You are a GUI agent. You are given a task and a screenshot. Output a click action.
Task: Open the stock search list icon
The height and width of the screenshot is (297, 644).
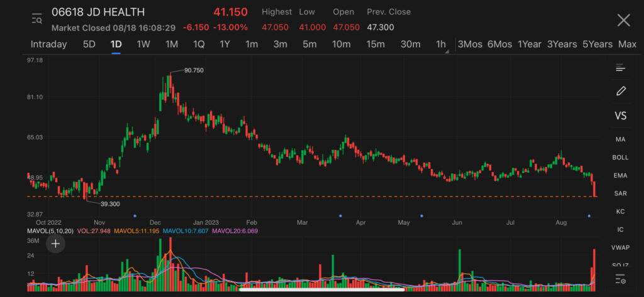point(37,19)
